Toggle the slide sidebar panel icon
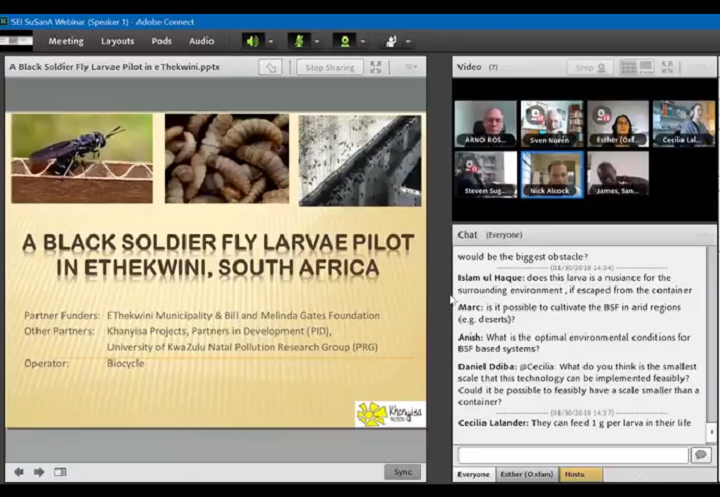 coord(61,472)
